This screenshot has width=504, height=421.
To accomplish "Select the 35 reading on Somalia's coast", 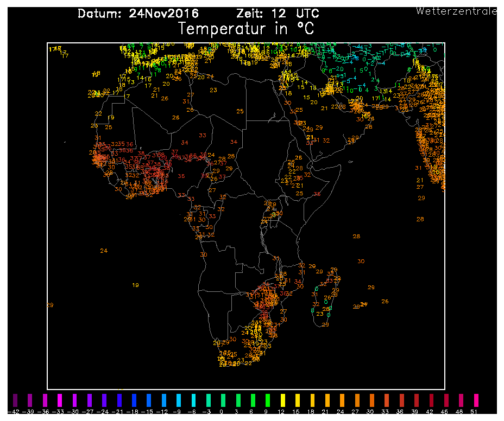I will pyautogui.click(x=317, y=194).
